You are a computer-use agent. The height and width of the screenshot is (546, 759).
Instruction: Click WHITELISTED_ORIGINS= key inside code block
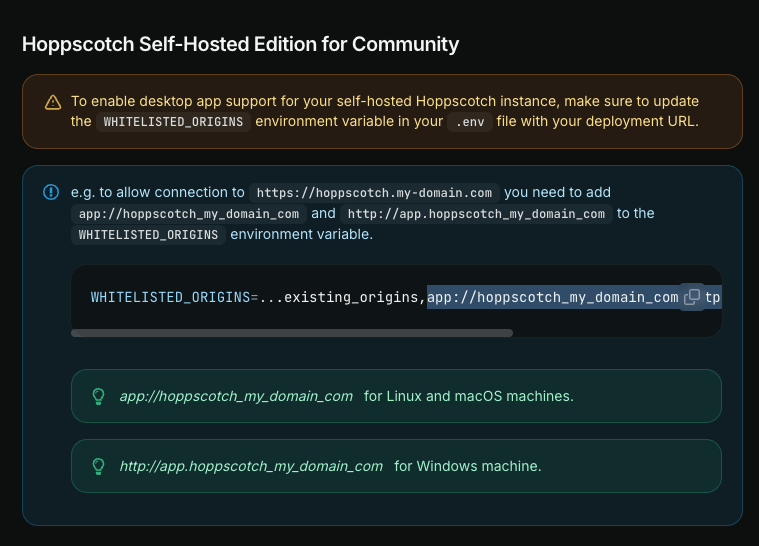point(174,297)
